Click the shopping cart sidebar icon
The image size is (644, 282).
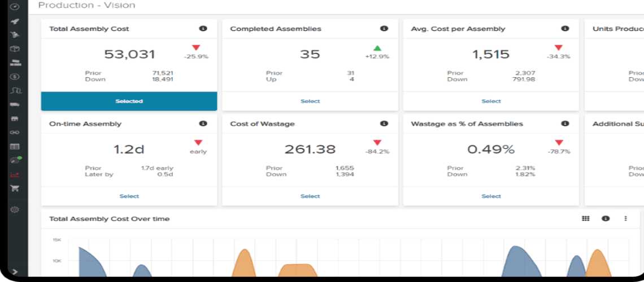click(15, 188)
